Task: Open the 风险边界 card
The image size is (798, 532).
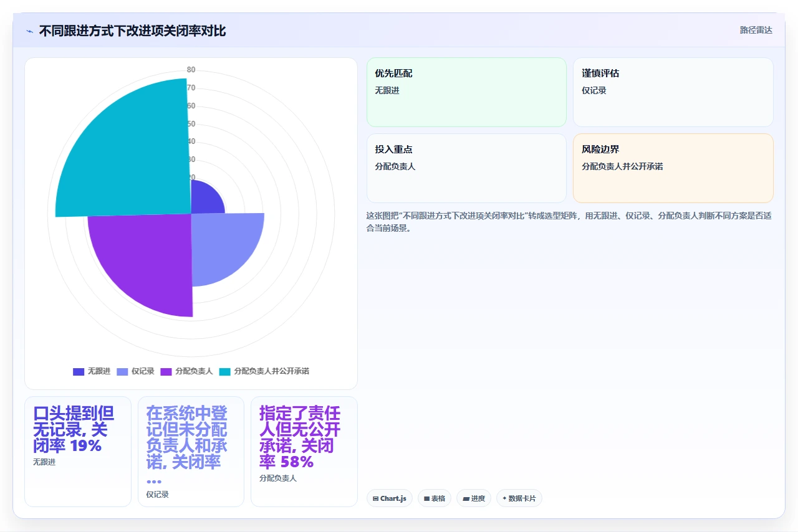Action: 673,168
